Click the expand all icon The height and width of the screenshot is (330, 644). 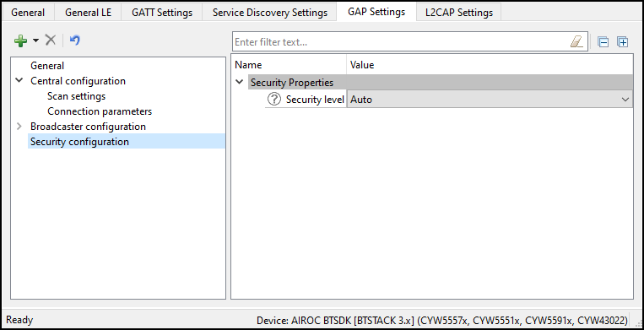[623, 42]
